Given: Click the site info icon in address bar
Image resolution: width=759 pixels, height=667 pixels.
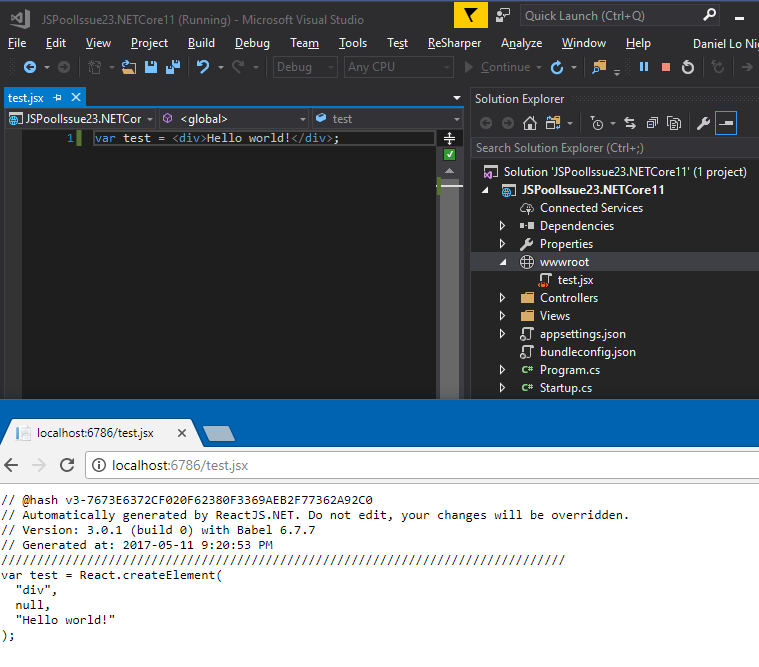Looking at the screenshot, I should (x=99, y=465).
